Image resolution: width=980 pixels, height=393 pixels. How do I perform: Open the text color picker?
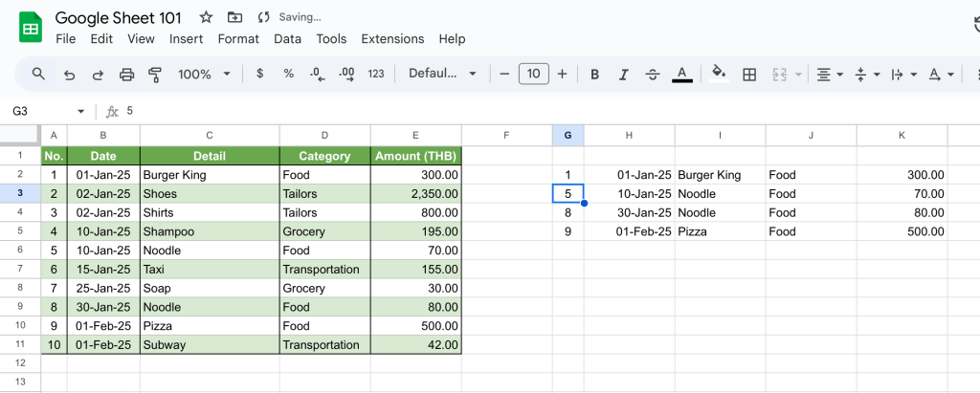point(681,74)
